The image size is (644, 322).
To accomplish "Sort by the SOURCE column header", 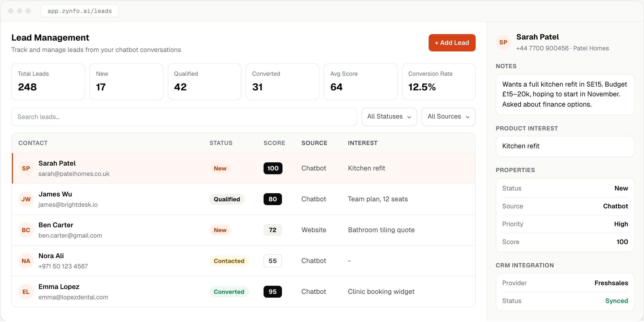I will point(314,143).
